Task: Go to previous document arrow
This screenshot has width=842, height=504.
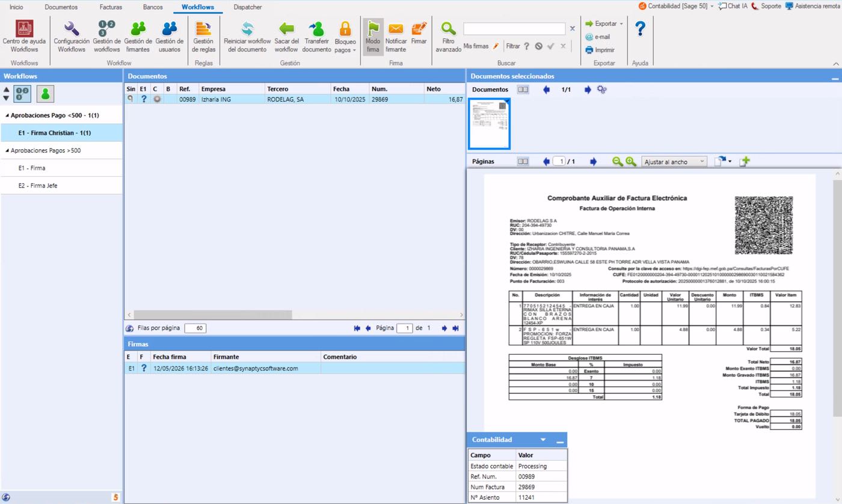Action: coord(546,90)
